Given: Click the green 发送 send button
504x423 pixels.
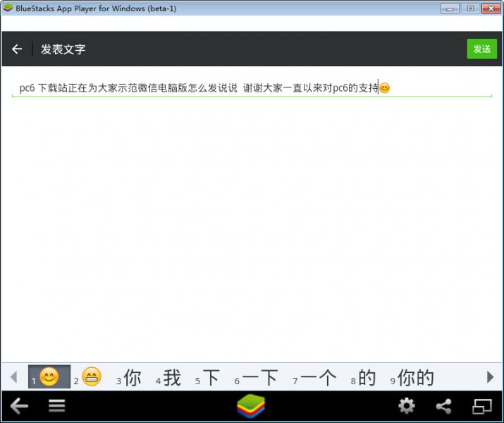Looking at the screenshot, I should point(481,49).
